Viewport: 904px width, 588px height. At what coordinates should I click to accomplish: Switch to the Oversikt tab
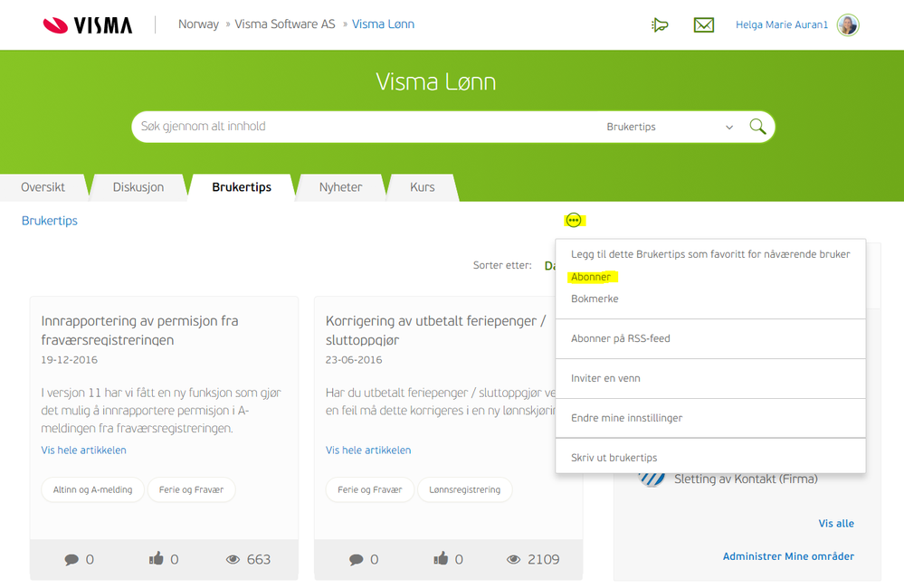pyautogui.click(x=43, y=187)
